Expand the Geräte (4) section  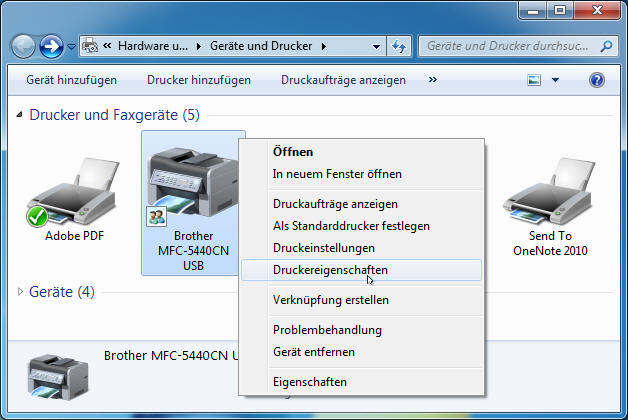pyautogui.click(x=22, y=292)
